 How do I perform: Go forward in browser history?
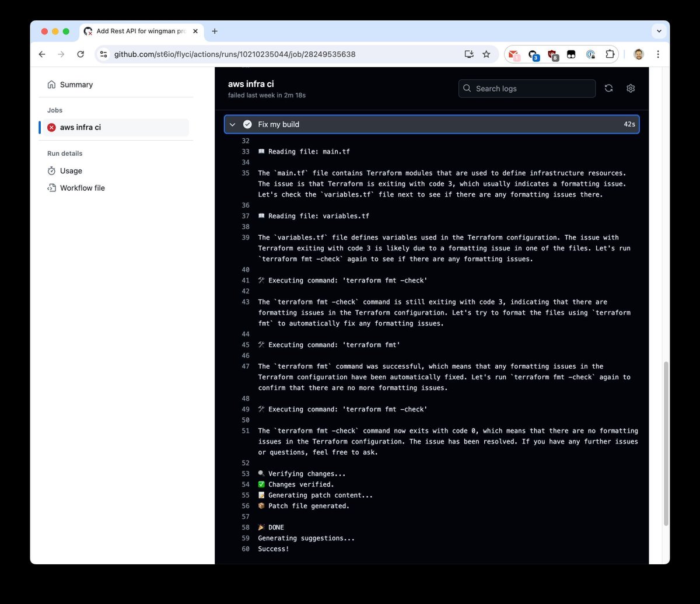pyautogui.click(x=61, y=54)
